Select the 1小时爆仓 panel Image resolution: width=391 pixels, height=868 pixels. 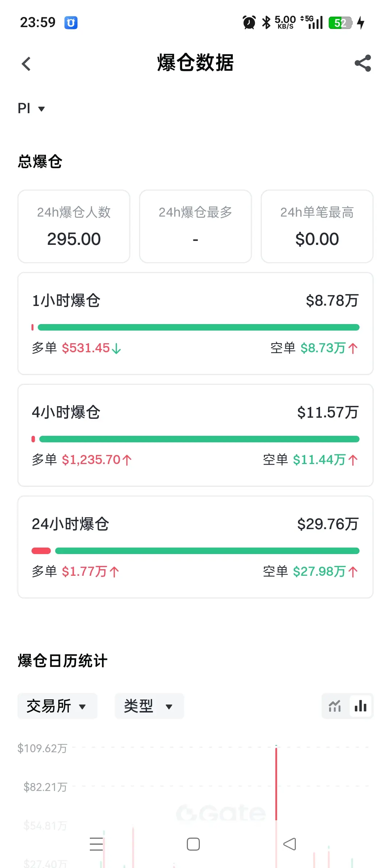pos(195,323)
